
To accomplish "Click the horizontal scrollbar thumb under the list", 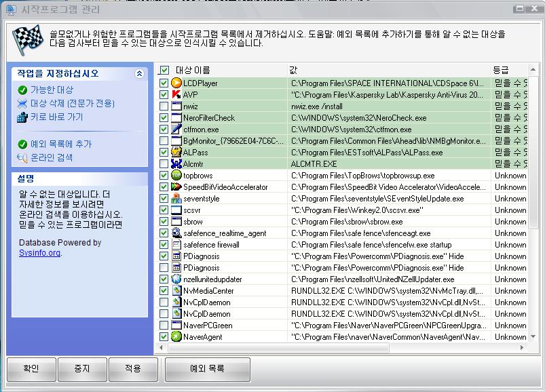I will (279, 347).
